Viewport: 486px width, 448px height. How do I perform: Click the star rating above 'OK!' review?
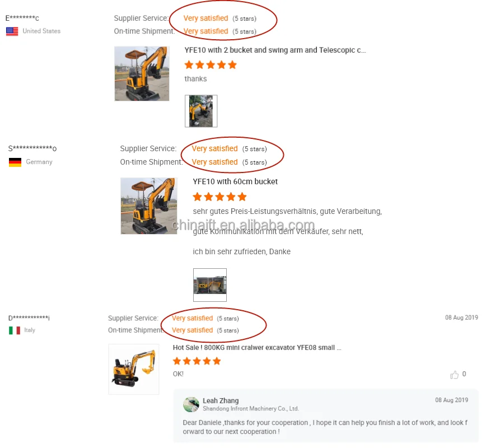point(197,361)
